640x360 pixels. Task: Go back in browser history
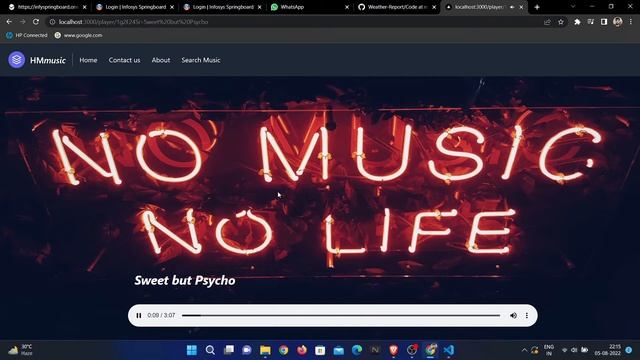tap(9, 22)
